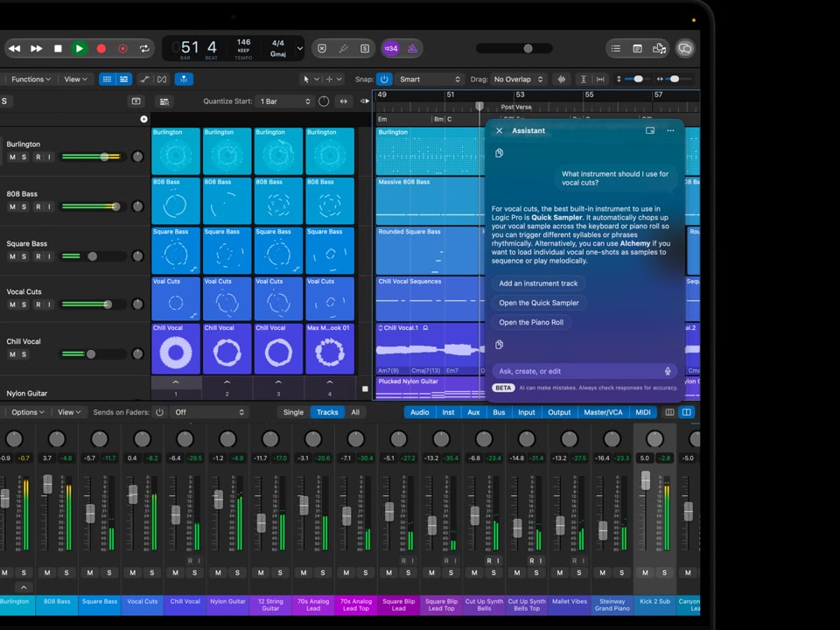Toggle the flex icon

point(162,80)
